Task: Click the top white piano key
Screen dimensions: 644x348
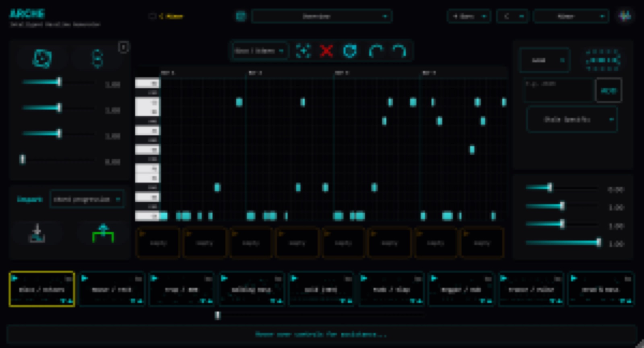Action: pyautogui.click(x=147, y=83)
